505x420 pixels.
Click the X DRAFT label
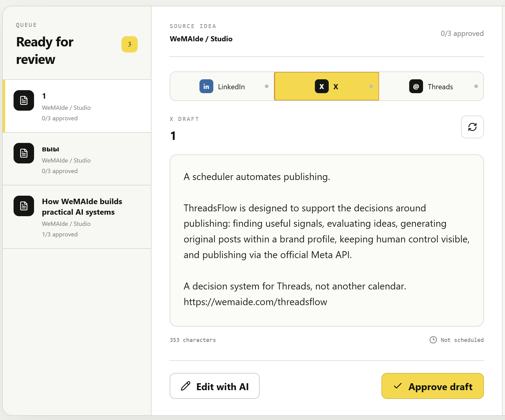pos(184,119)
